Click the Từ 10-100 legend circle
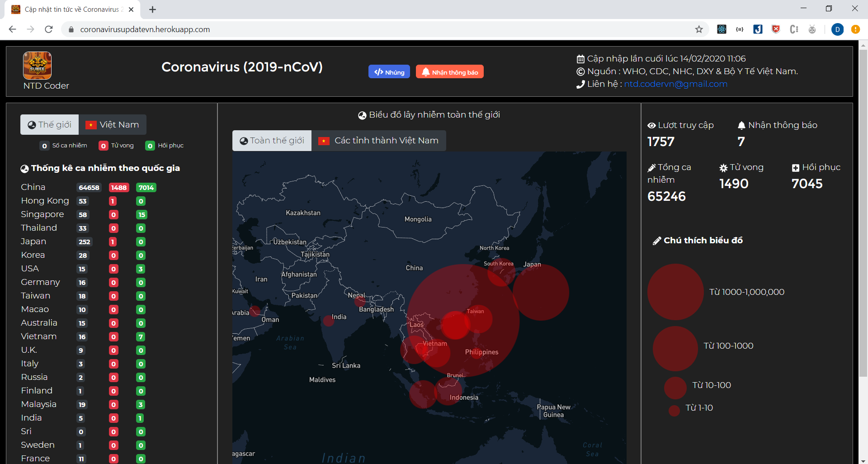868x464 pixels. pyautogui.click(x=675, y=388)
